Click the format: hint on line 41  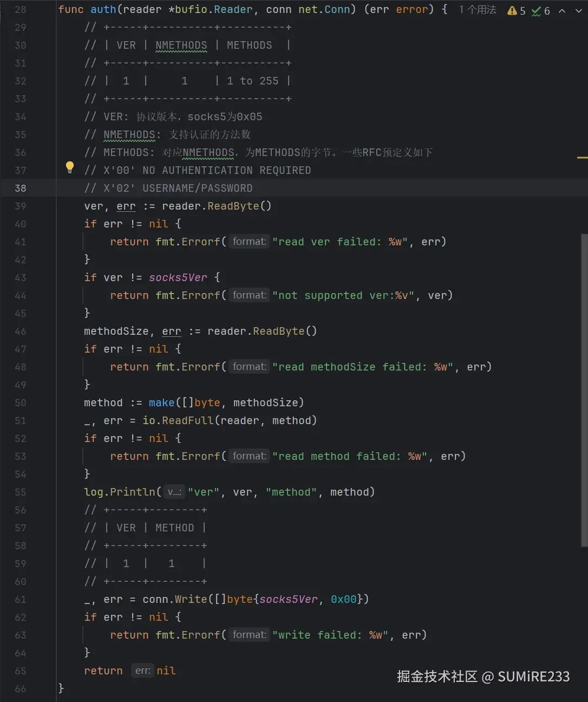[249, 242]
